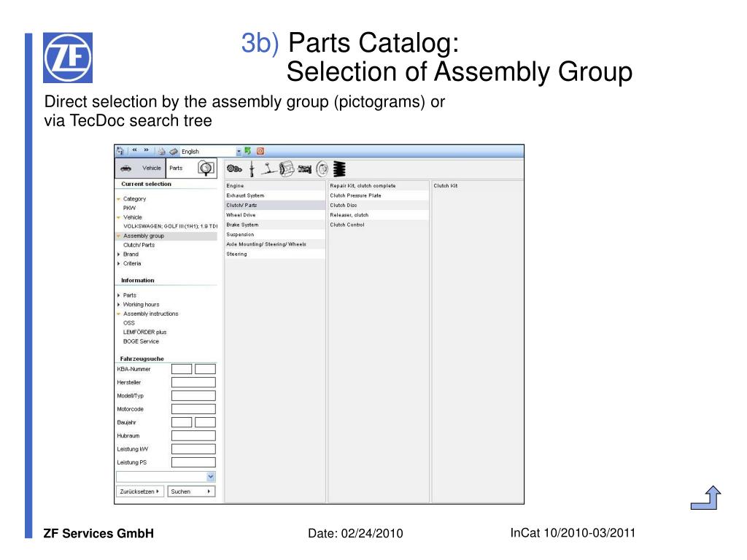Select PKW under Category

(x=129, y=208)
